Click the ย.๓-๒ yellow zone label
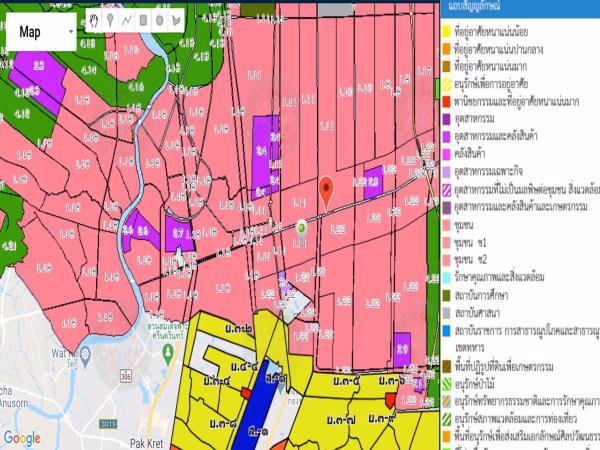 (x=238, y=328)
